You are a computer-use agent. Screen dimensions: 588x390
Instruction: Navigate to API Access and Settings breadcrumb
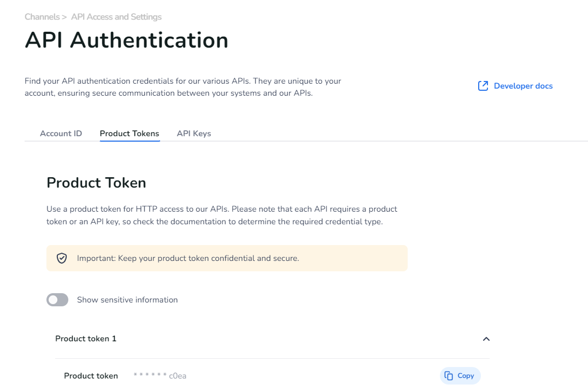[x=116, y=17]
